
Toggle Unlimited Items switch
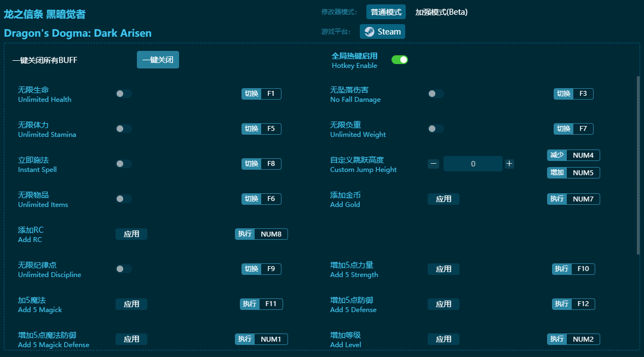click(124, 199)
